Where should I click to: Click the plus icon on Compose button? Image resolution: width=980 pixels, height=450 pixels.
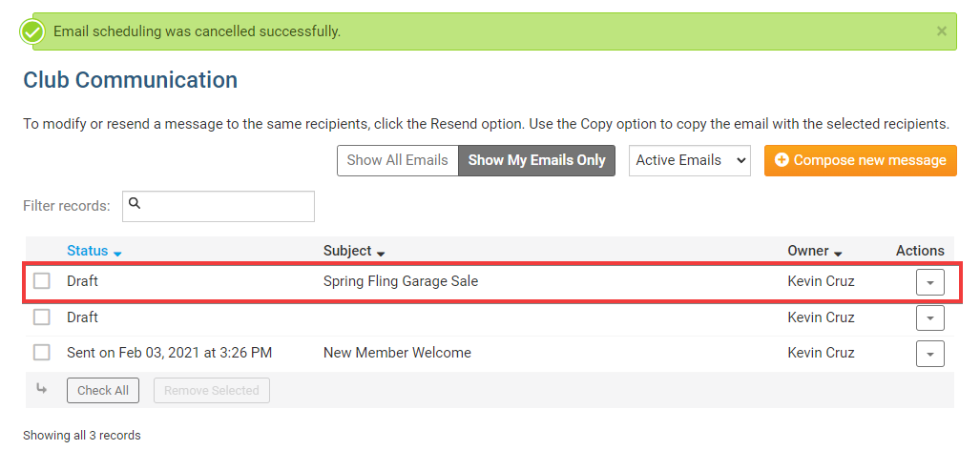click(x=782, y=160)
